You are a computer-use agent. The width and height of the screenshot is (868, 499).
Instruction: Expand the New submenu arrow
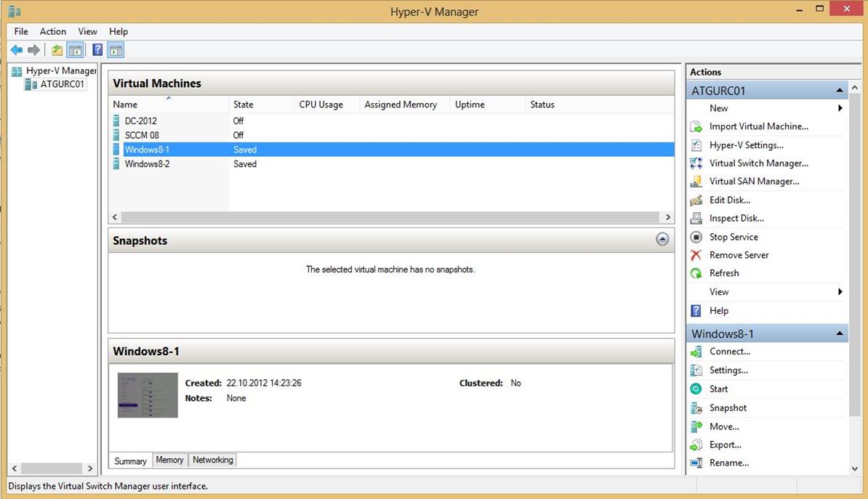(840, 108)
